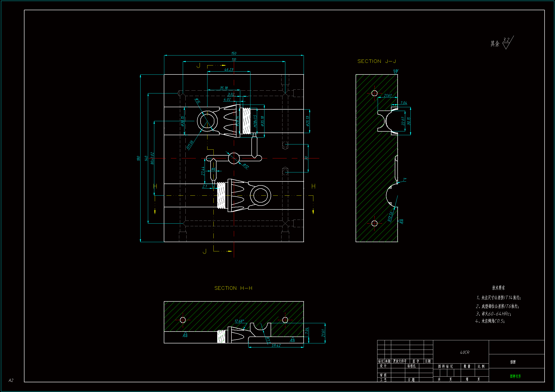Select the 80±0.02 toleranced dimension

152,158
